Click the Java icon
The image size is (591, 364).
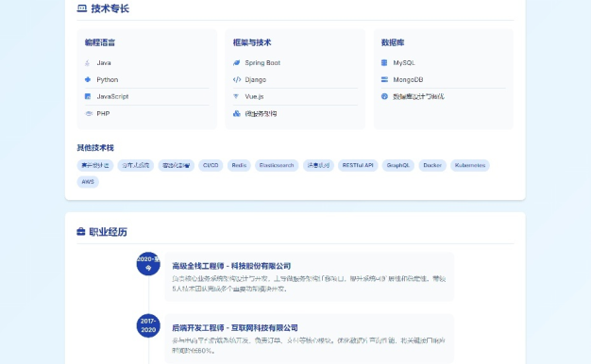(88, 63)
